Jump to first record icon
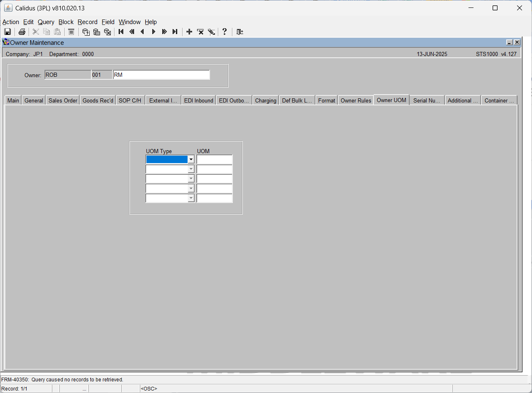This screenshot has width=532, height=393. pyautogui.click(x=121, y=32)
